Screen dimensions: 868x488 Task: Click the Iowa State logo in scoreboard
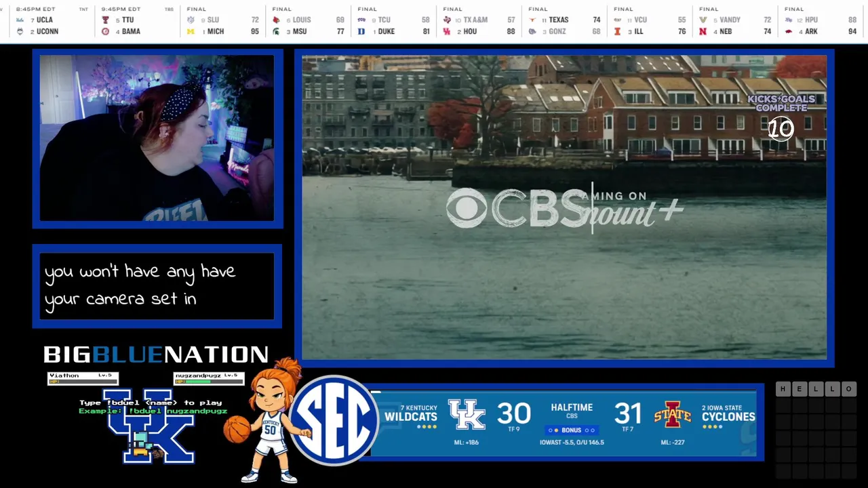pyautogui.click(x=672, y=415)
